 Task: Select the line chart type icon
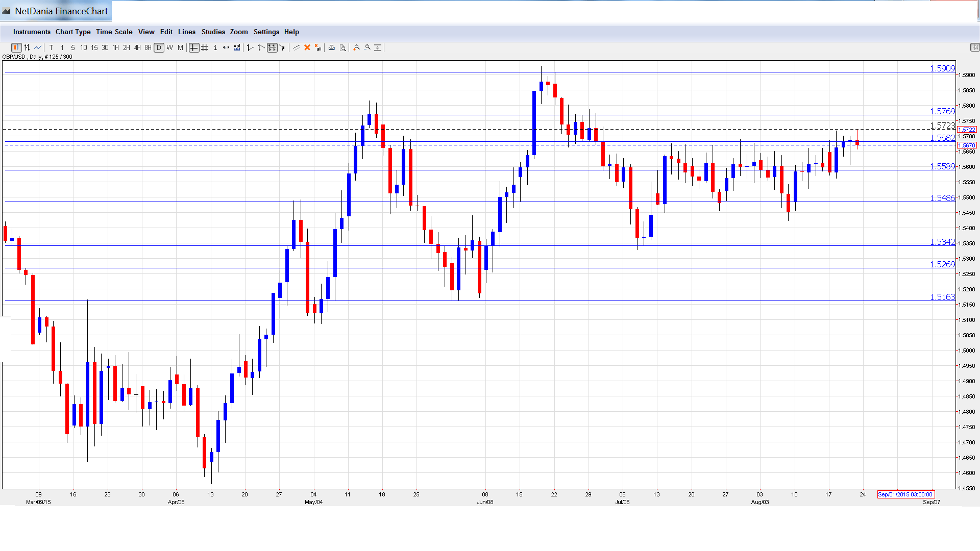pos(38,47)
